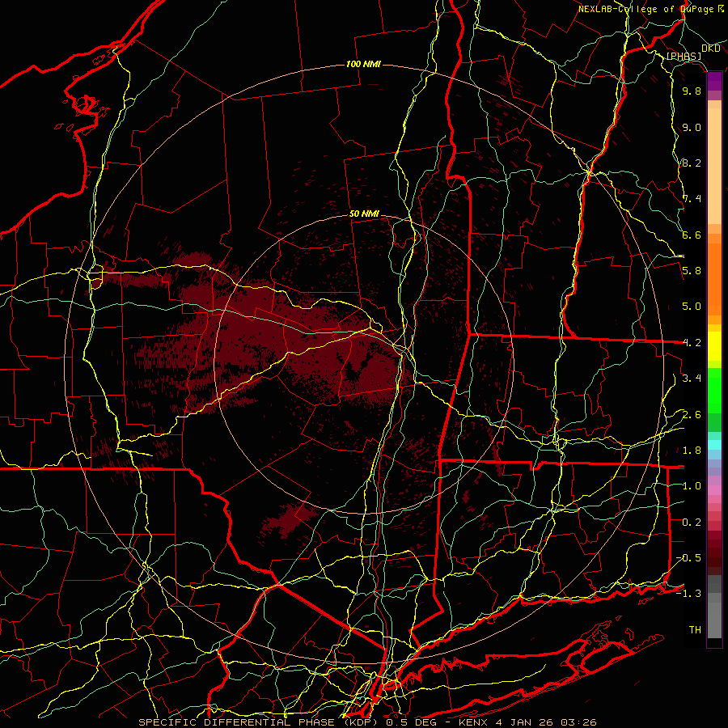
Task: Click the 50 NMI range ring label
Action: pyautogui.click(x=364, y=214)
